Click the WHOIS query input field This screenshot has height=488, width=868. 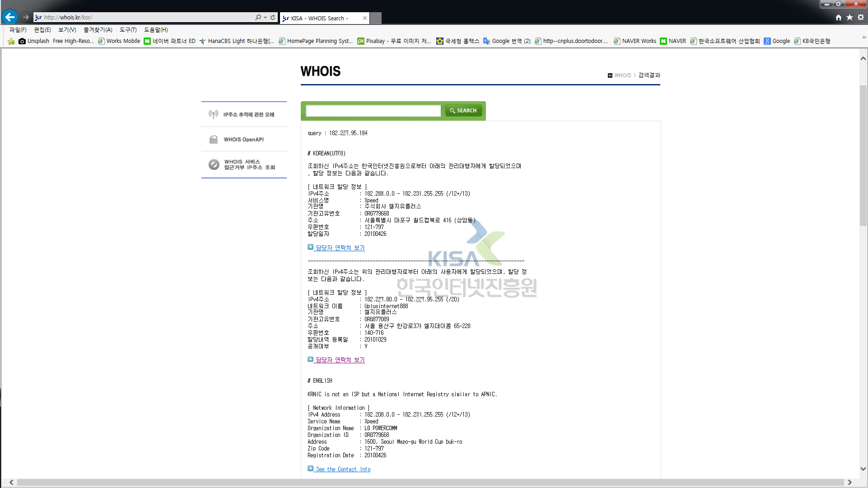(373, 111)
